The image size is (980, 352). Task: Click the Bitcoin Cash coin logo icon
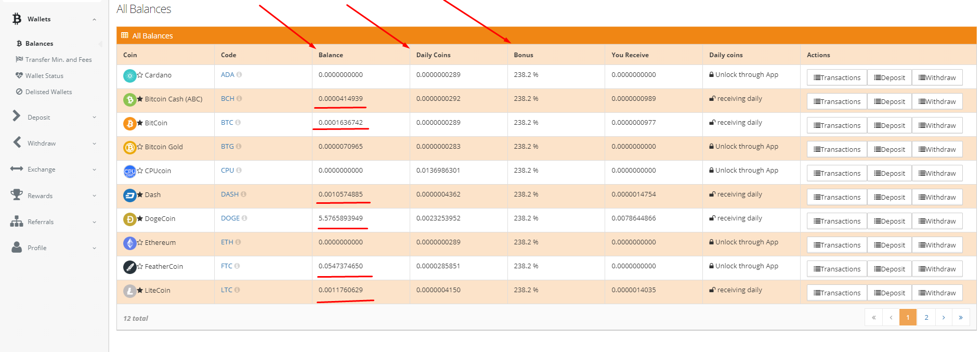[x=129, y=100]
